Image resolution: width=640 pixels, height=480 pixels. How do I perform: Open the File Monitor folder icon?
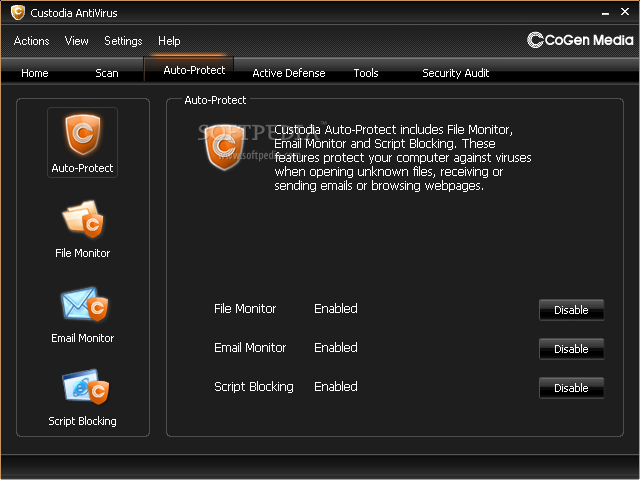tap(82, 220)
